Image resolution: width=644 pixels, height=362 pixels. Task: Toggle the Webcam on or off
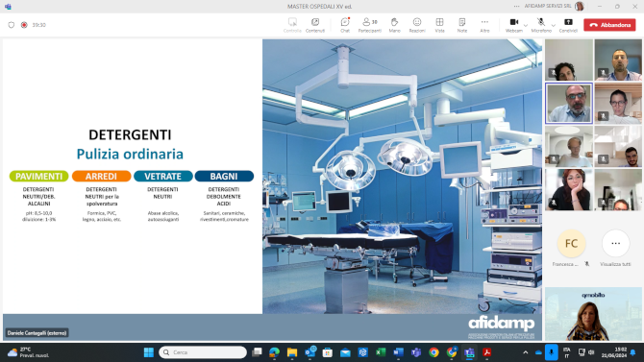pyautogui.click(x=514, y=25)
